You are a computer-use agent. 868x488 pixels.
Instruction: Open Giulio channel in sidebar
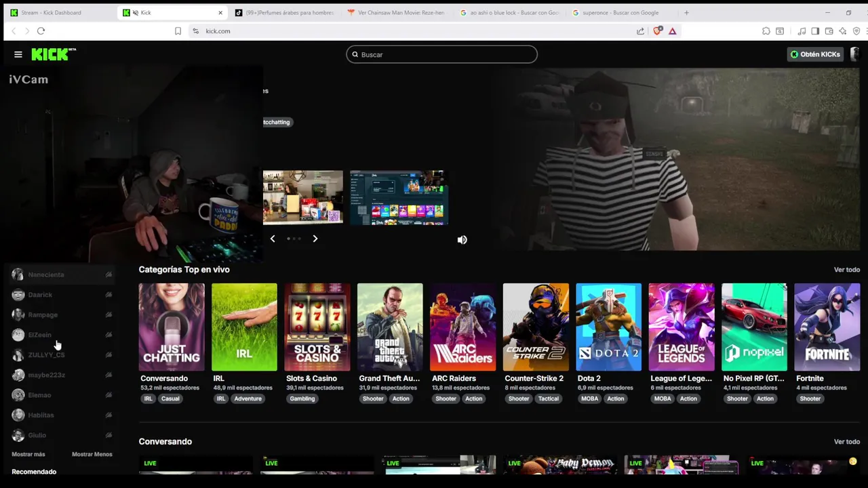(62, 435)
